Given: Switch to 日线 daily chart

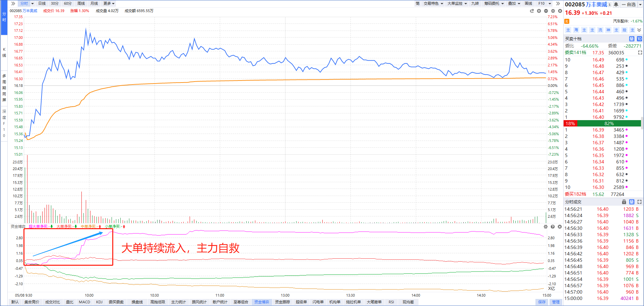Looking at the screenshot, I should pos(42,3).
